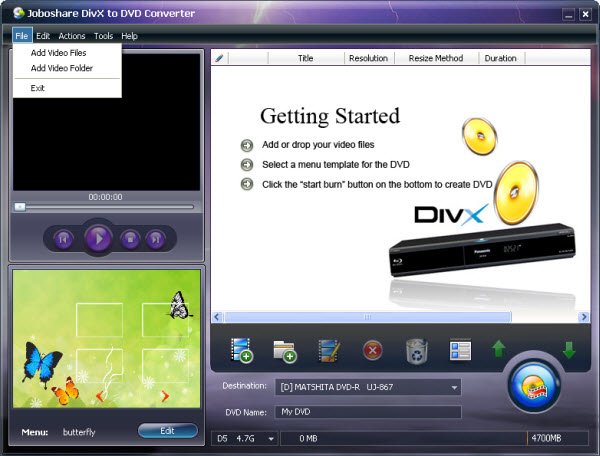The height and width of the screenshot is (456, 600).
Task: Click the "Getting Started" heading
Action: coord(330,116)
